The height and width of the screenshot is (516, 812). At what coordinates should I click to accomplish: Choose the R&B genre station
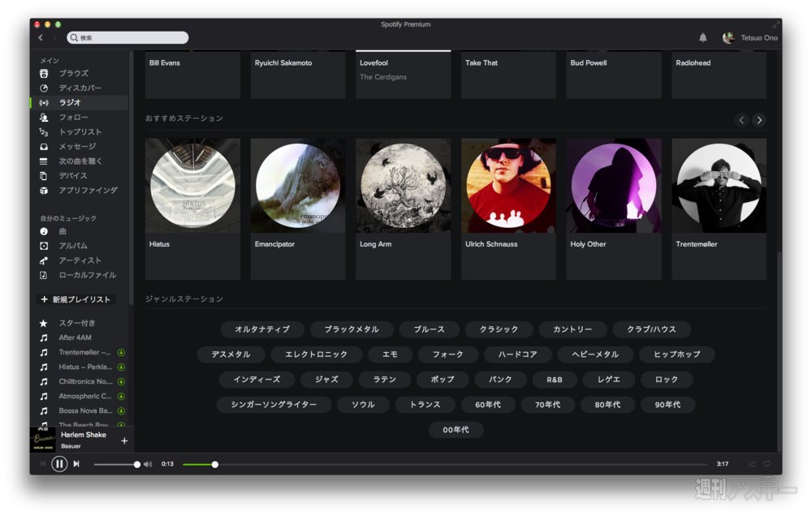(x=554, y=380)
